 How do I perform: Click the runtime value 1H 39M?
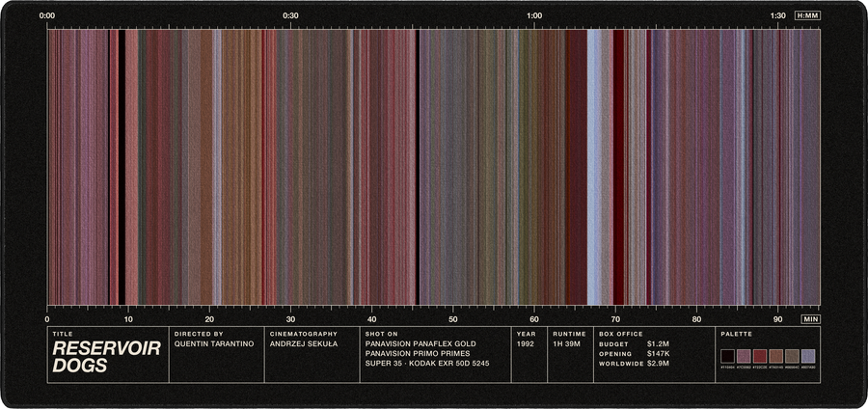(x=568, y=343)
